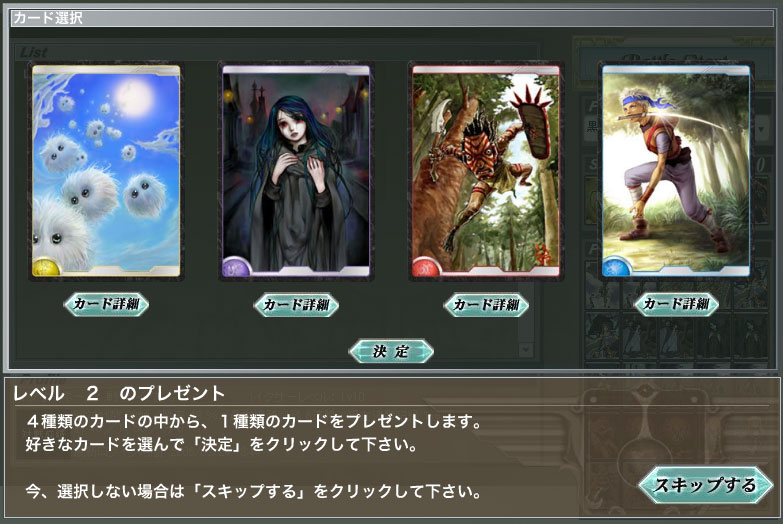Select the dark-haired hooded girl card
This screenshot has height=524, width=783.
coord(296,171)
